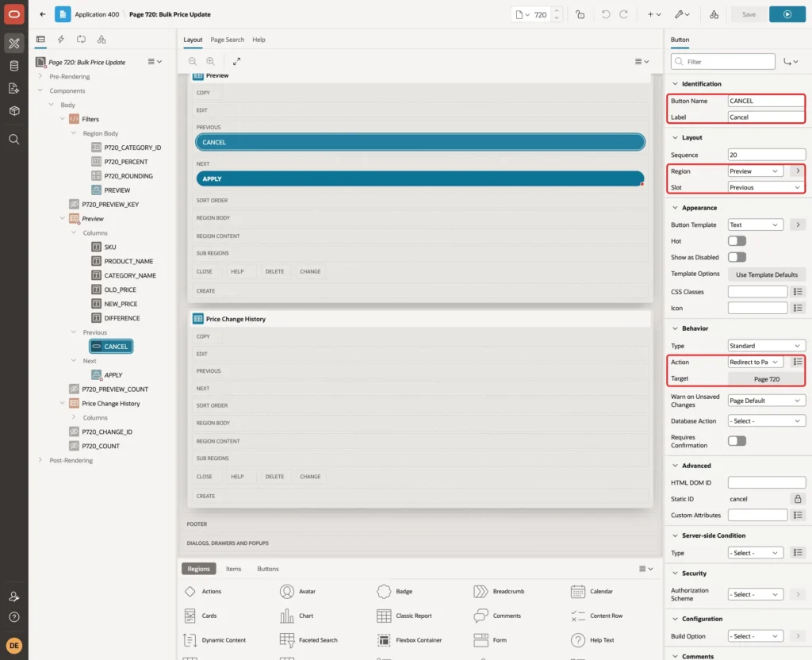Screen dimensions: 812x660
Task: Collapse the Identification section
Action: [x=675, y=84]
